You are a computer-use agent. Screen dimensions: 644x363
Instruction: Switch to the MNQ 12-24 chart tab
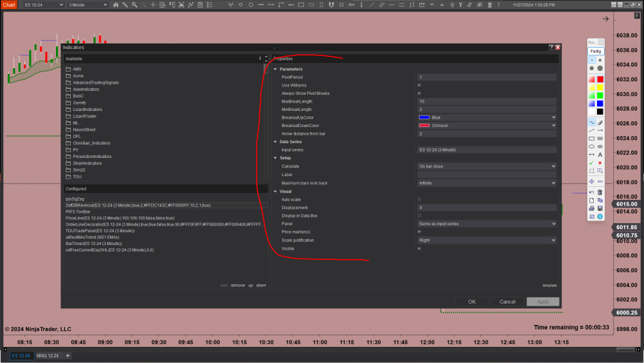click(x=47, y=356)
